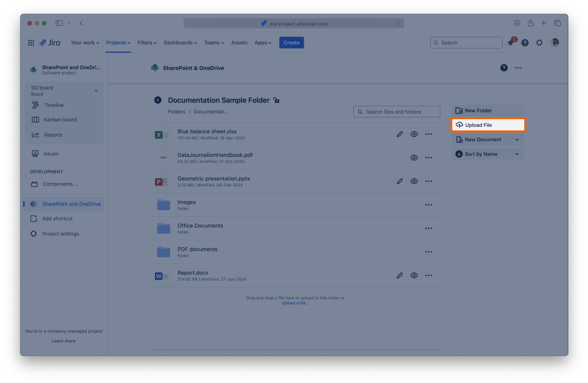Viewport: 588px width, 383px height.
Task: Open the Sort by Name dropdown
Action: coord(517,154)
